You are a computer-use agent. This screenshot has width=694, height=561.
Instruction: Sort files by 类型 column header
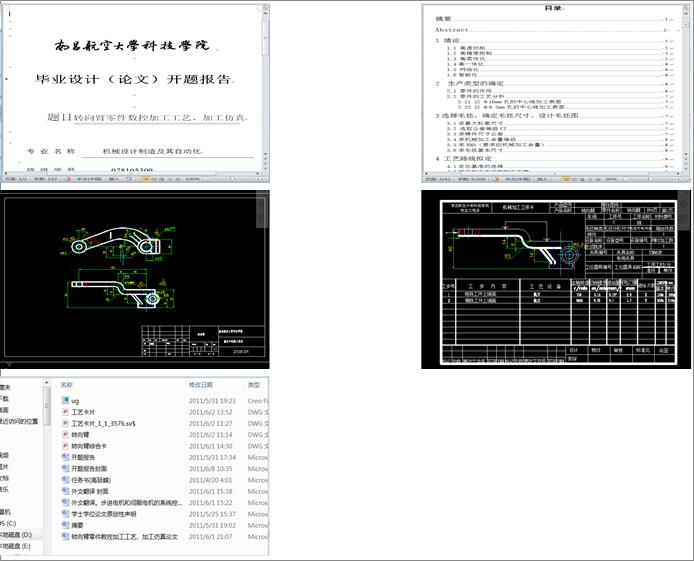[x=254, y=384]
